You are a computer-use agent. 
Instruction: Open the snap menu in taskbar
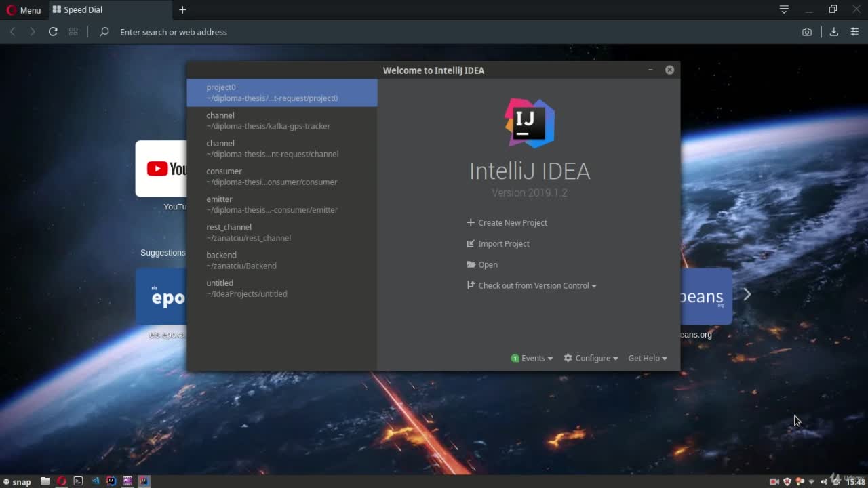(x=17, y=482)
